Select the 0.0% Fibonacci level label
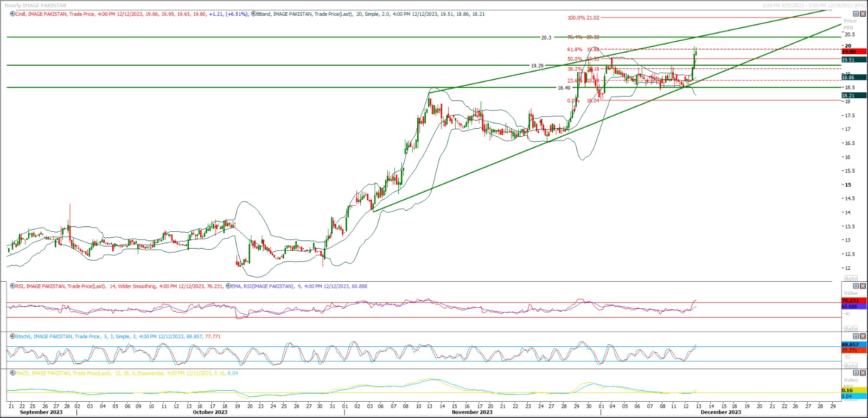This screenshot has width=868, height=418. [583, 100]
